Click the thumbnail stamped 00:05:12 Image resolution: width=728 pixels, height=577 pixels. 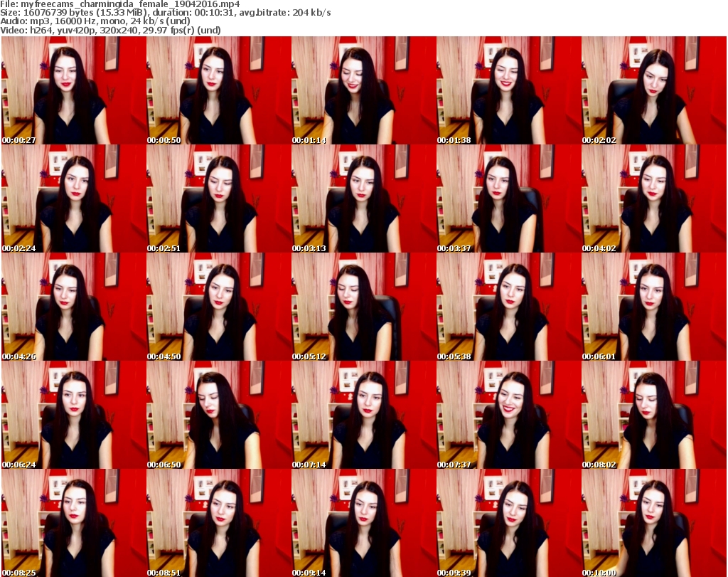(x=363, y=307)
